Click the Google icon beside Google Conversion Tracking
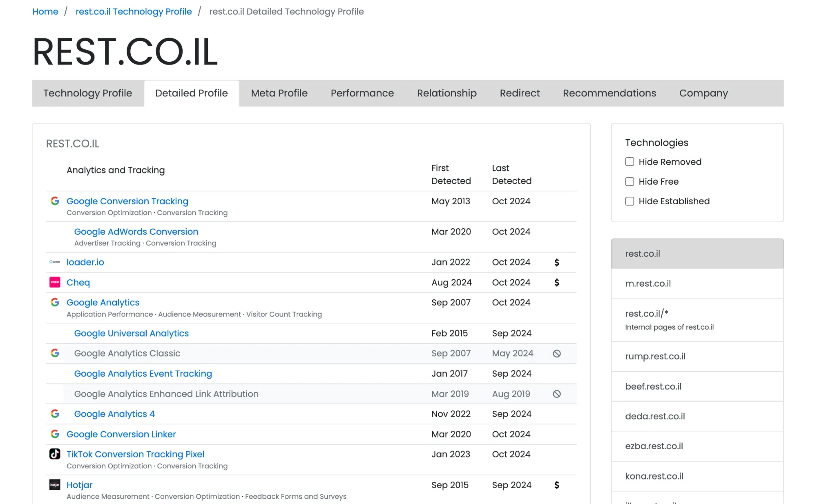The height and width of the screenshot is (504, 817). 55,201
